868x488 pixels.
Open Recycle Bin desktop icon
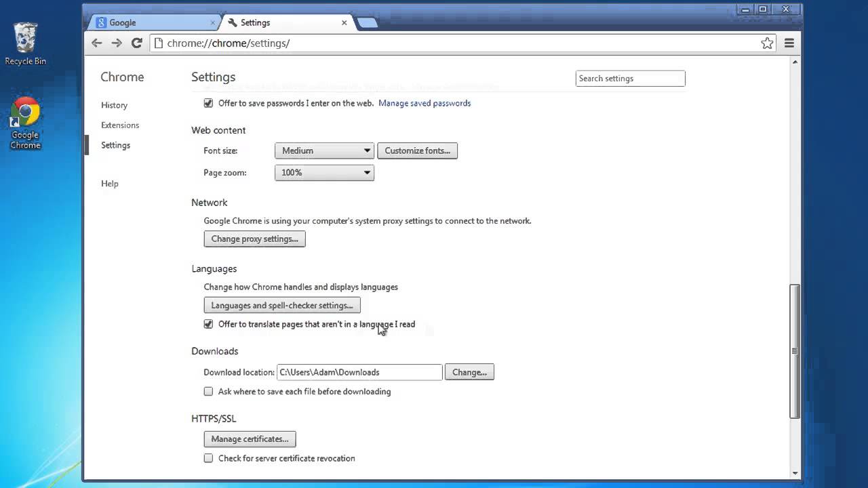click(26, 44)
